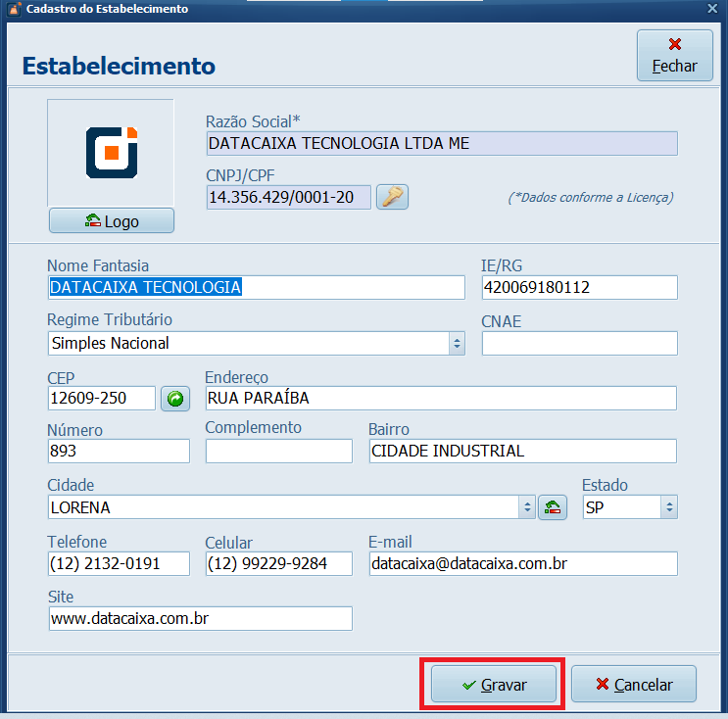Focus the Nome Fantasia input field

click(257, 287)
